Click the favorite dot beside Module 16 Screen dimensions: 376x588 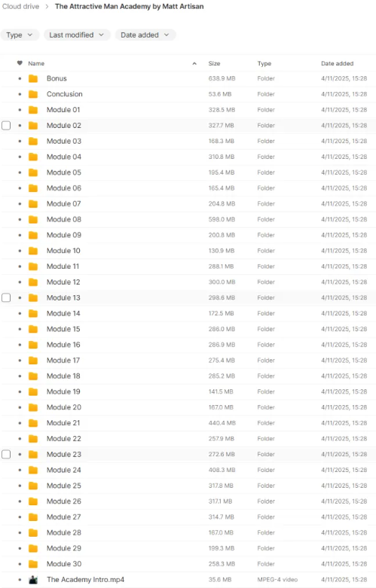click(20, 345)
